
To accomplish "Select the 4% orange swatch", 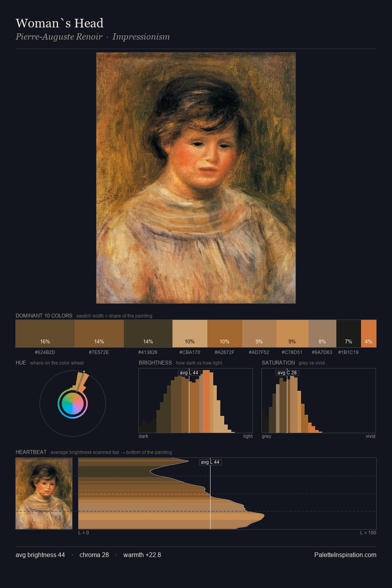I will coord(368,334).
